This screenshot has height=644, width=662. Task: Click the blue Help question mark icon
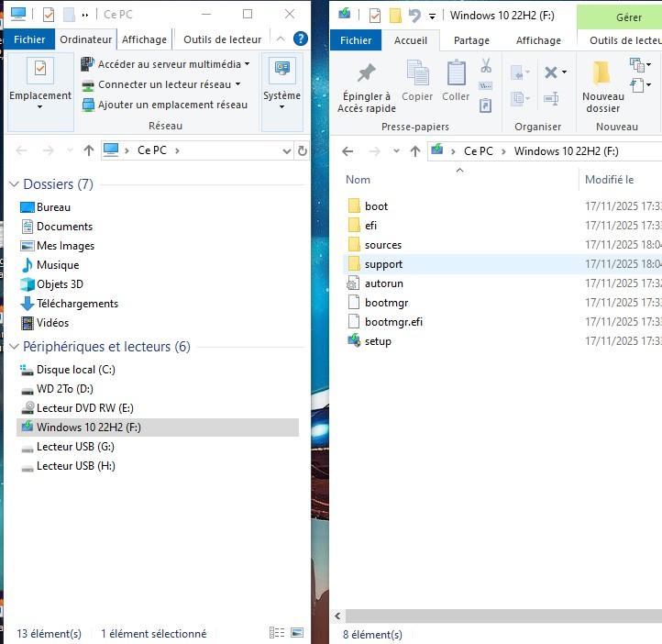(300, 39)
